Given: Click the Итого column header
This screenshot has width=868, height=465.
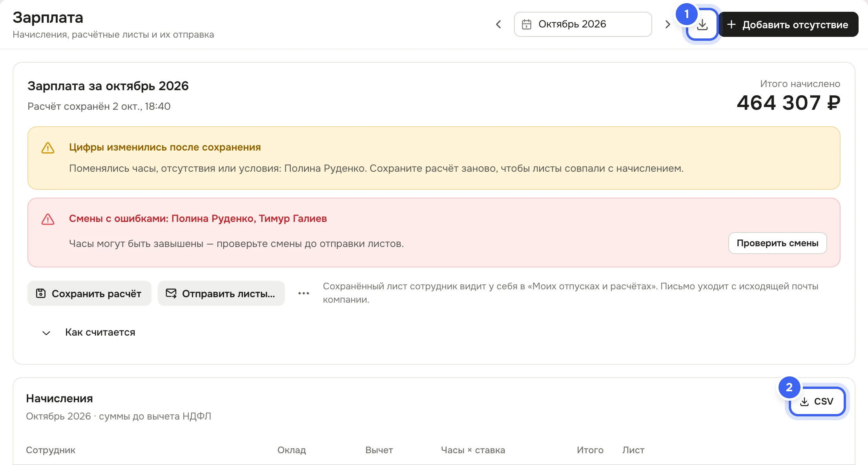Looking at the screenshot, I should click(590, 450).
